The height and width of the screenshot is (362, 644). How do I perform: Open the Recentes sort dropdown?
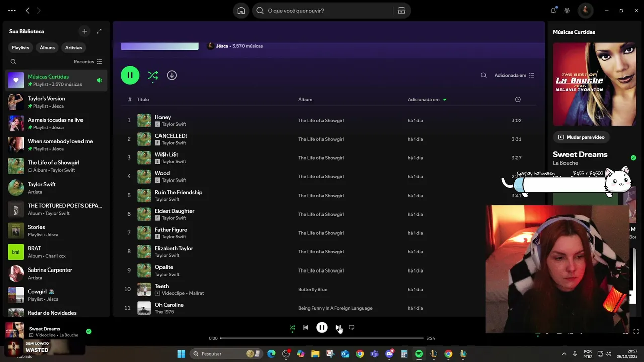88,62
